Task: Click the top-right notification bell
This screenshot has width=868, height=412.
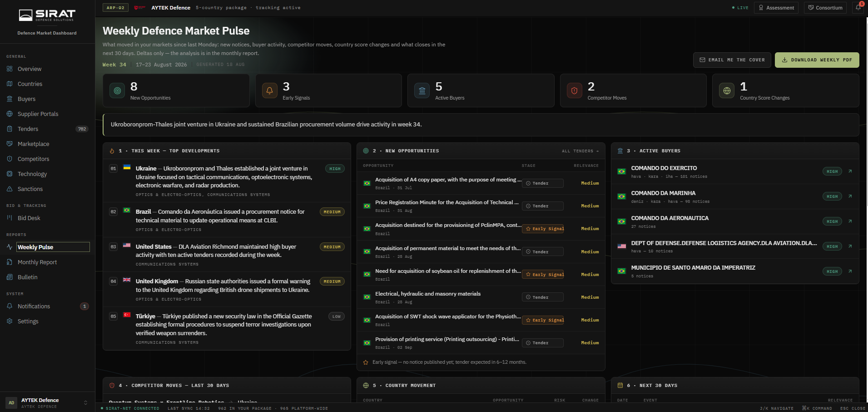Action: [x=858, y=8]
